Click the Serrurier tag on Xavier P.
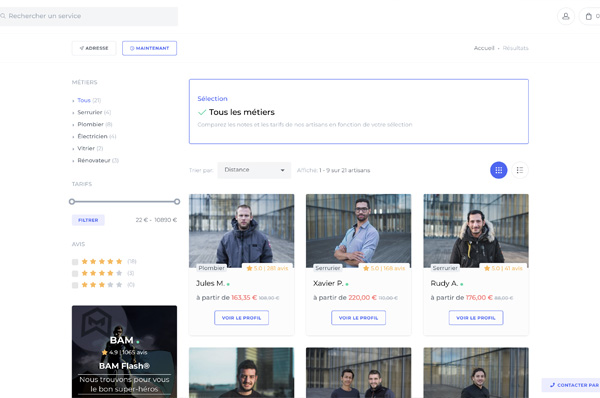The width and height of the screenshot is (600, 398). [x=328, y=268]
